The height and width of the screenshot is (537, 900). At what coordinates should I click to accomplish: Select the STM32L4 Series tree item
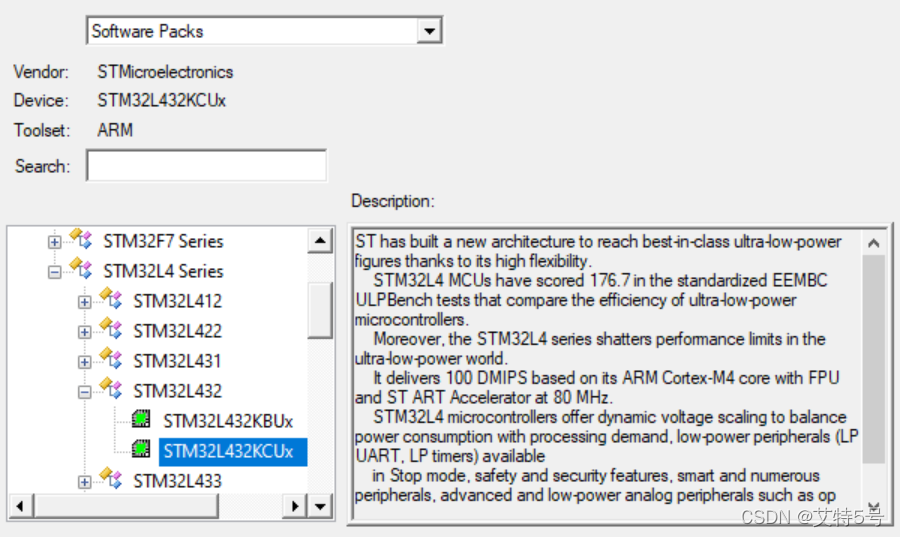pyautogui.click(x=163, y=271)
